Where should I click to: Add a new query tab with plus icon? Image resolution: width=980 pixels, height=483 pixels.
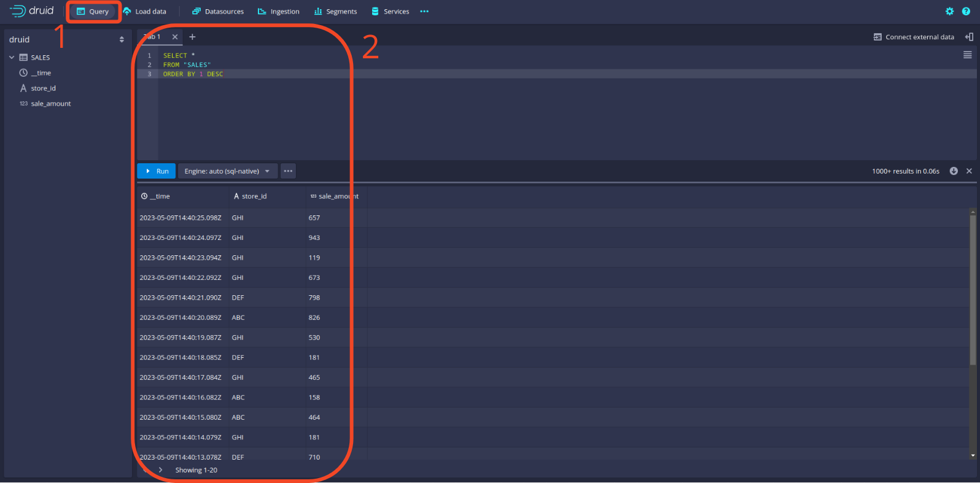click(192, 37)
